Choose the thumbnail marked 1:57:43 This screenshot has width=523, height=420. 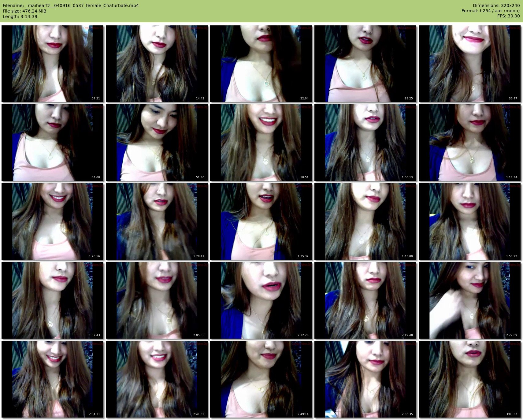(x=52, y=300)
